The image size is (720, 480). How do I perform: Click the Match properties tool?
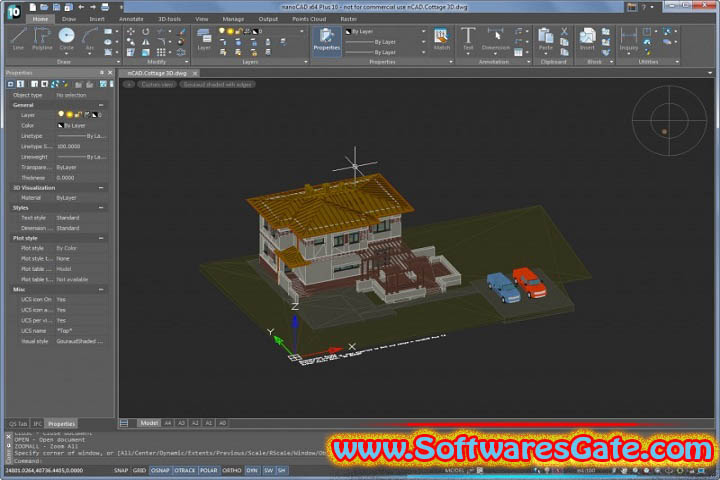(441, 39)
